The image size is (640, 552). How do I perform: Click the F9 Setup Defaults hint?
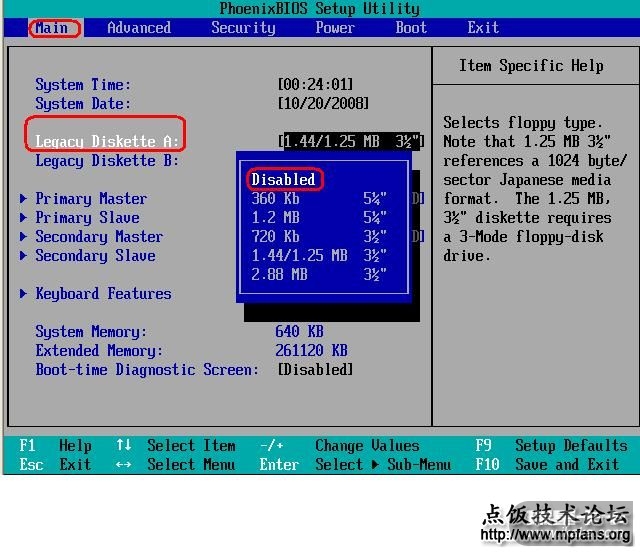click(x=551, y=445)
